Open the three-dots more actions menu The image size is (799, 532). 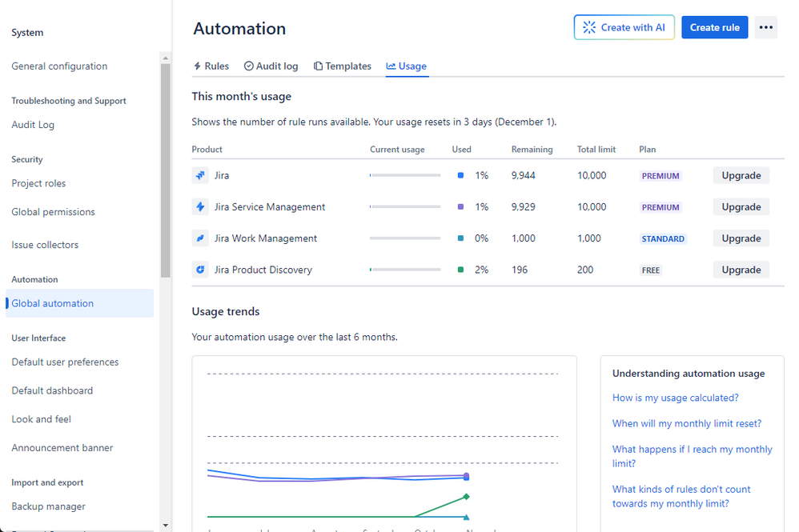click(766, 27)
